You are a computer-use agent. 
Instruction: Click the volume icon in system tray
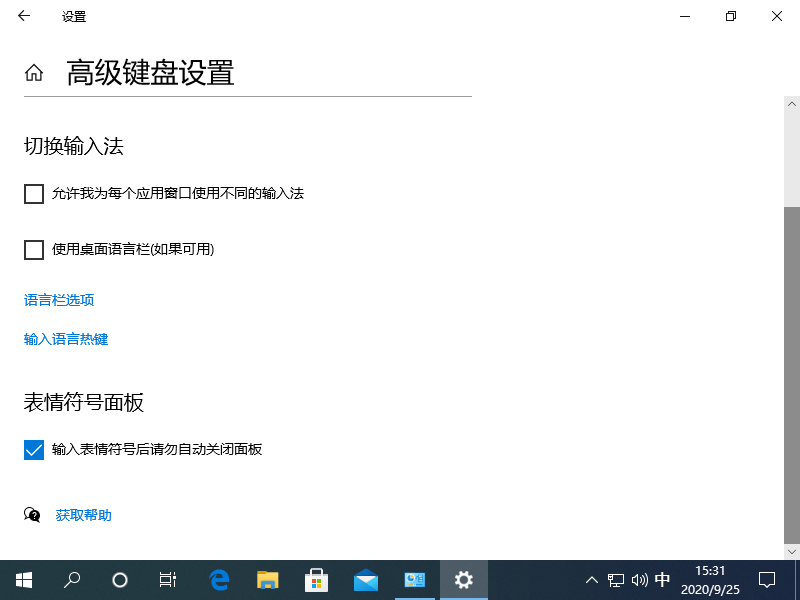pyautogui.click(x=640, y=580)
